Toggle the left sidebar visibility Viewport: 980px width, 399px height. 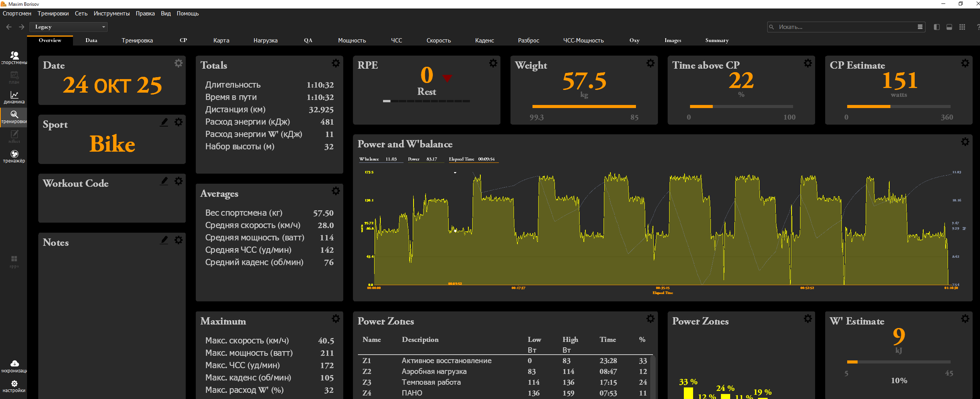(x=936, y=27)
